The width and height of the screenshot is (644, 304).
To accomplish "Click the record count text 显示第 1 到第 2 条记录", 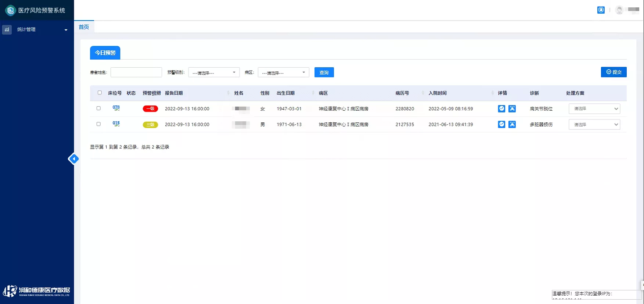I will (114, 147).
